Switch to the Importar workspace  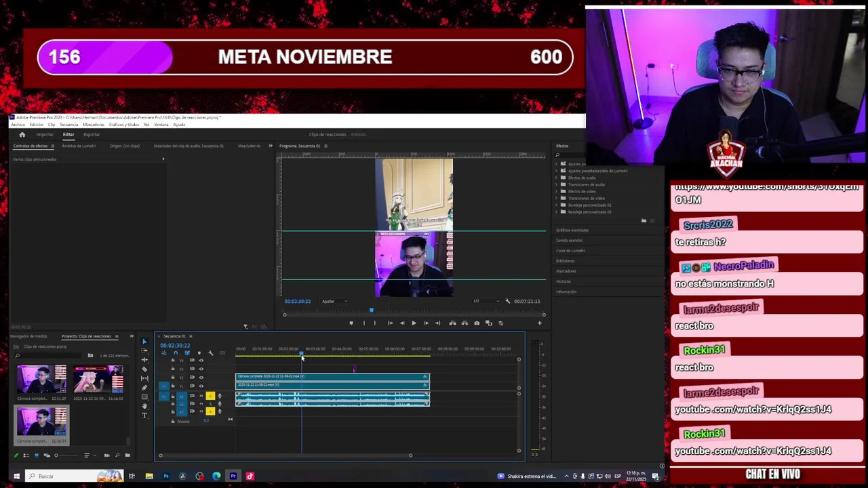point(45,134)
